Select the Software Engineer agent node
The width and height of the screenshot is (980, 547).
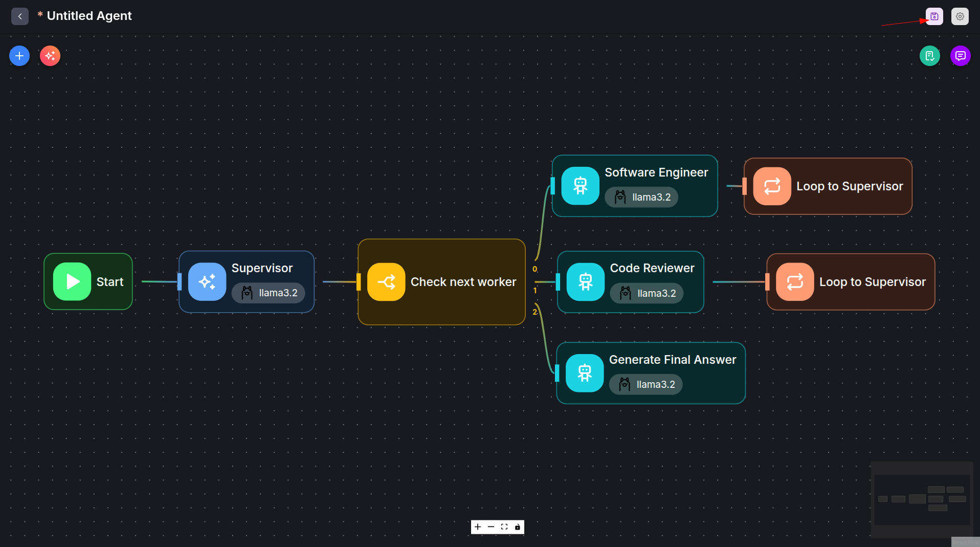pyautogui.click(x=635, y=186)
